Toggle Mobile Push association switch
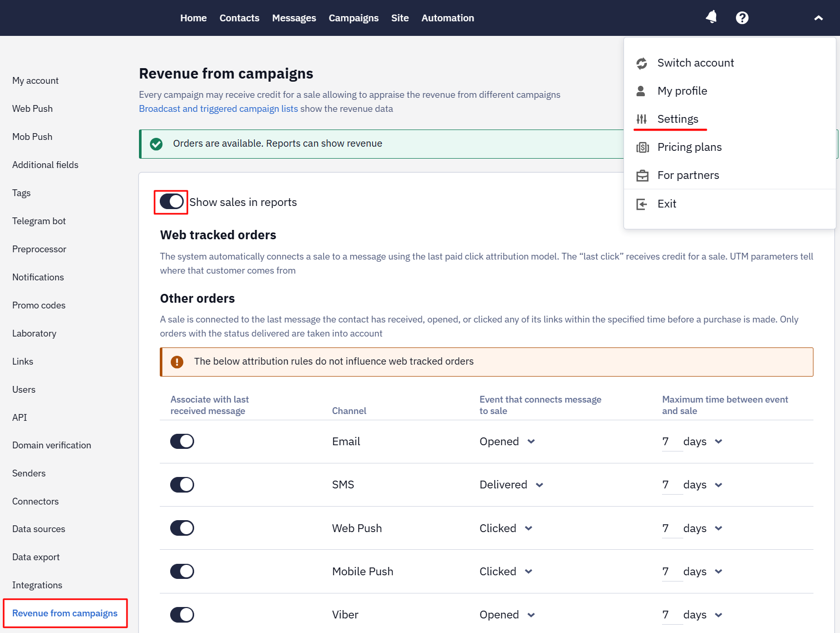The height and width of the screenshot is (633, 840). [x=182, y=572]
